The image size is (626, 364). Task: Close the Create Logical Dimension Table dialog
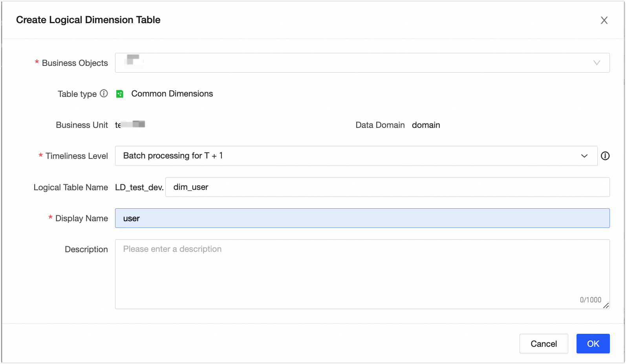tap(604, 20)
